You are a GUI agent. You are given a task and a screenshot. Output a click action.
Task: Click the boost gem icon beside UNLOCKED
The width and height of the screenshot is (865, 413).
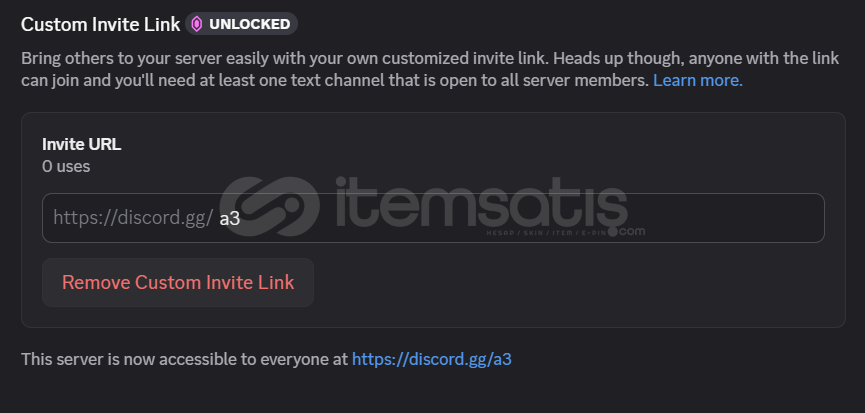(196, 23)
